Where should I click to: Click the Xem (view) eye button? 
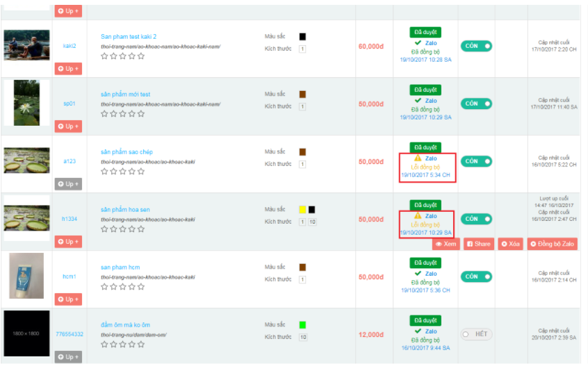[446, 244]
